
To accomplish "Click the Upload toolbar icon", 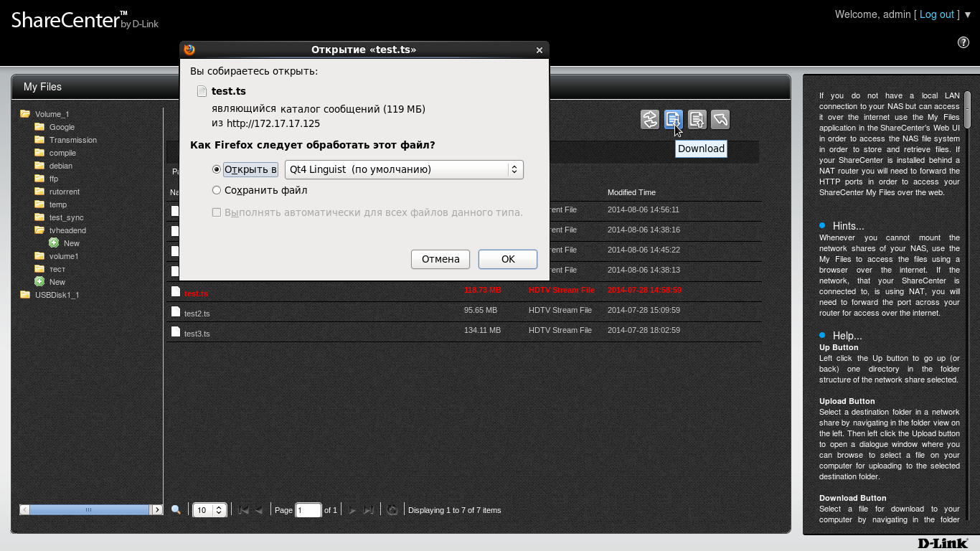I will (697, 119).
